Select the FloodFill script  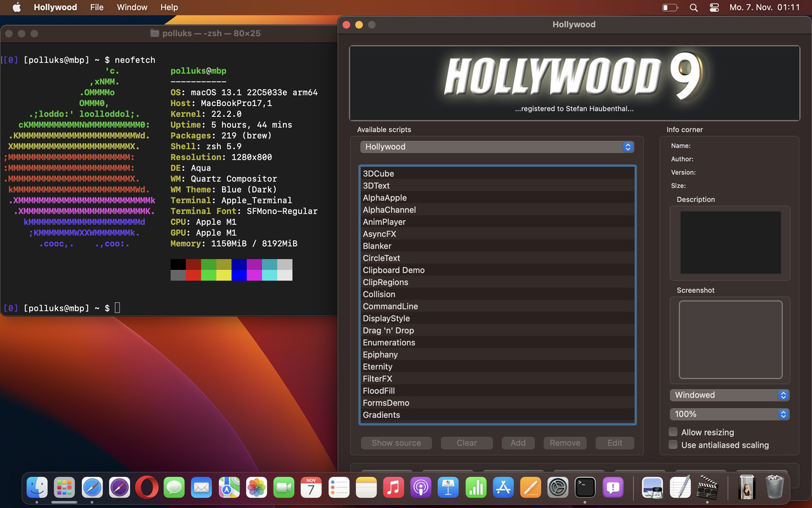pyautogui.click(x=497, y=391)
